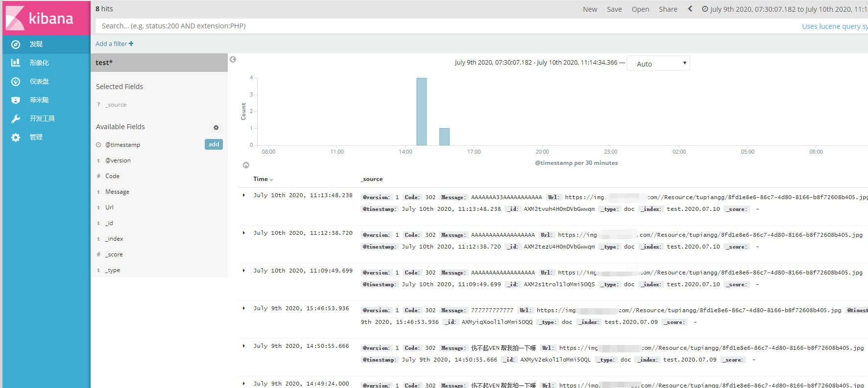Viewport: 868px width, 388px height.
Task: Click the tallest histogram bar near 14:00
Action: [x=421, y=112]
